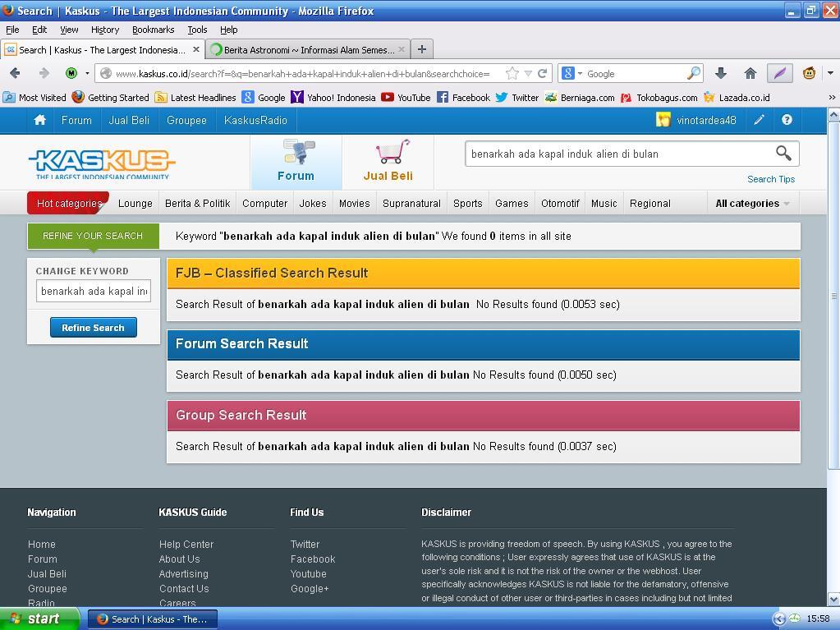Screen dimensions: 840x630
Task: Open Facebook bookmark
Action: [463, 98]
